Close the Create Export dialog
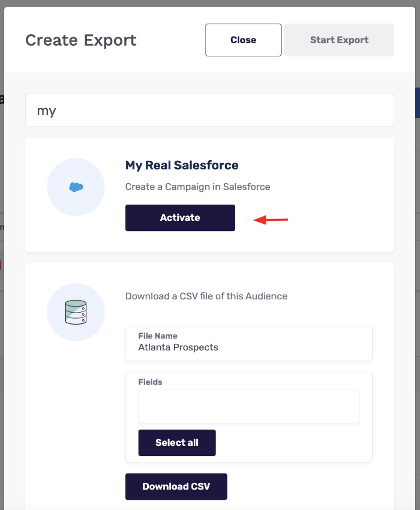Image resolution: width=420 pixels, height=510 pixels. coord(243,40)
